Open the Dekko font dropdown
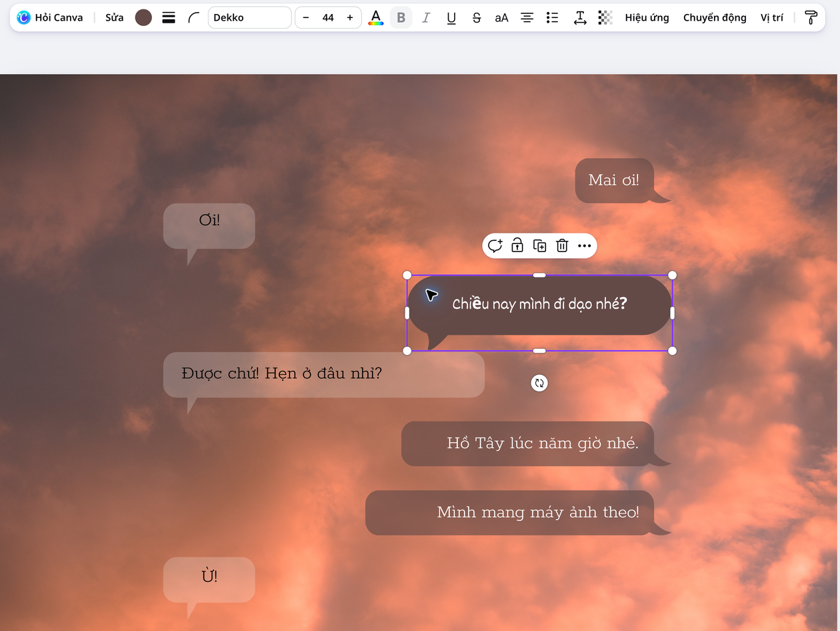 click(249, 17)
